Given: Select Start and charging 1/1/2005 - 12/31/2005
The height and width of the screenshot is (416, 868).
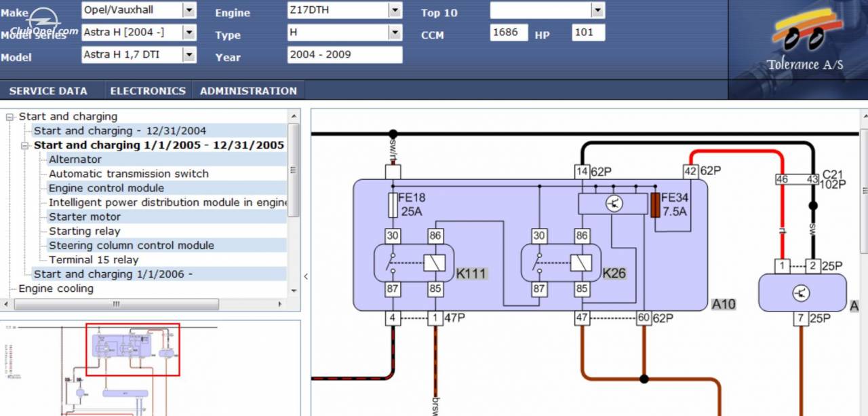Looking at the screenshot, I should click(159, 145).
